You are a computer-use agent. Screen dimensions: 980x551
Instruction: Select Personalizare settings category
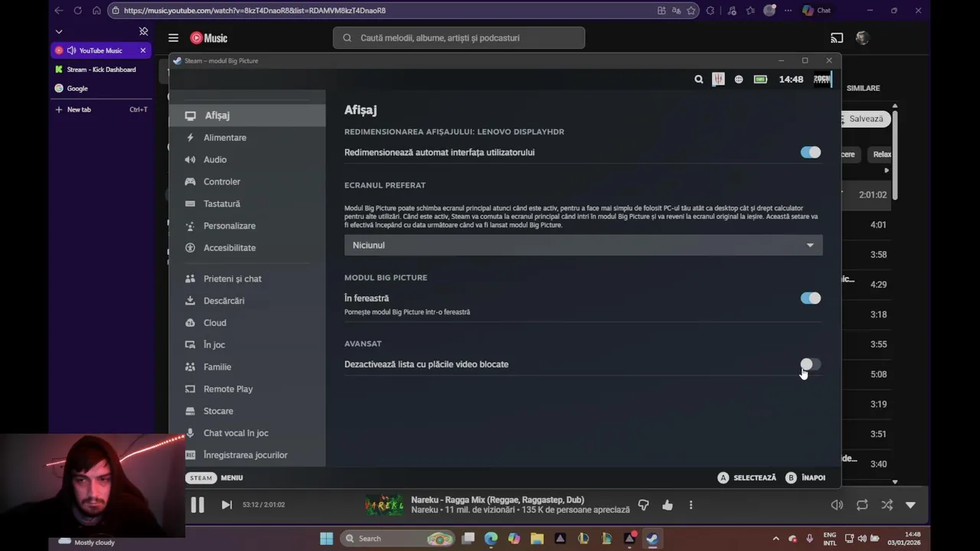247,227
